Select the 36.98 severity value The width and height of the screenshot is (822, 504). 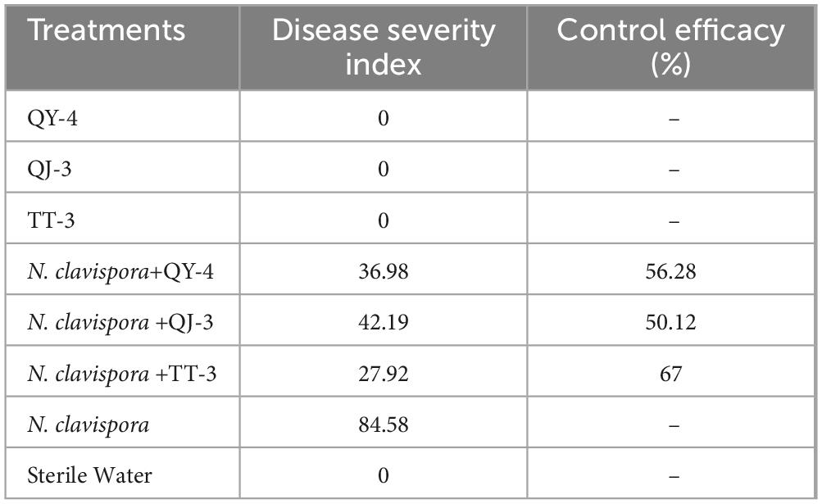tap(384, 271)
